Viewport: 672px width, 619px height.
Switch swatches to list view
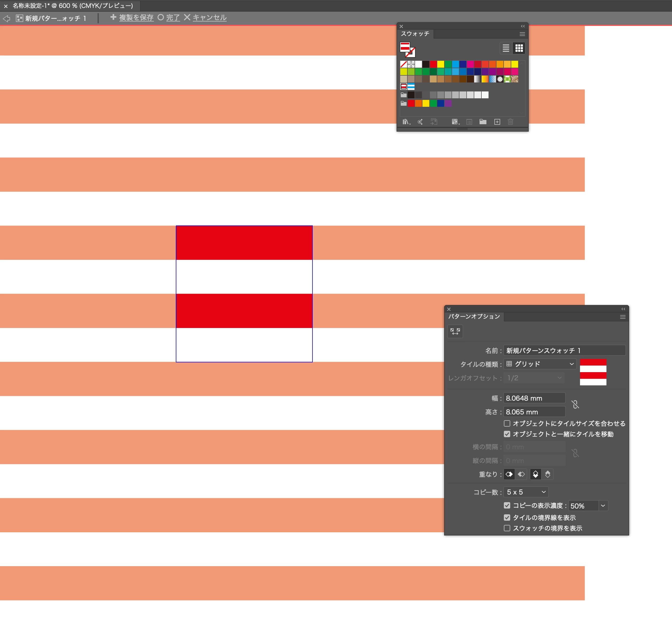click(x=506, y=48)
